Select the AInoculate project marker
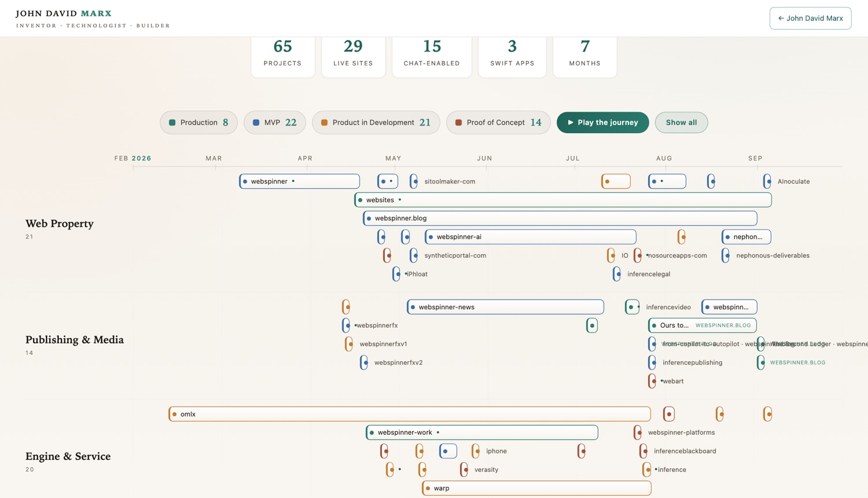 coord(767,181)
